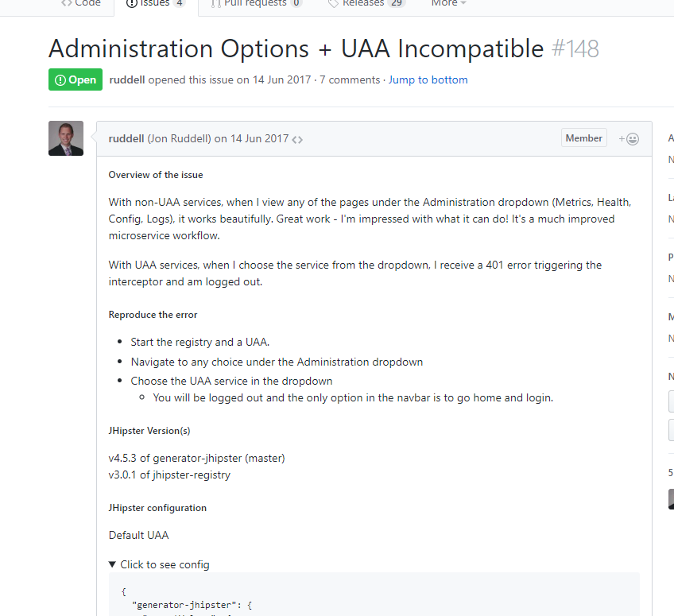
Task: Click the Issues counter showing 4
Action: [180, 3]
